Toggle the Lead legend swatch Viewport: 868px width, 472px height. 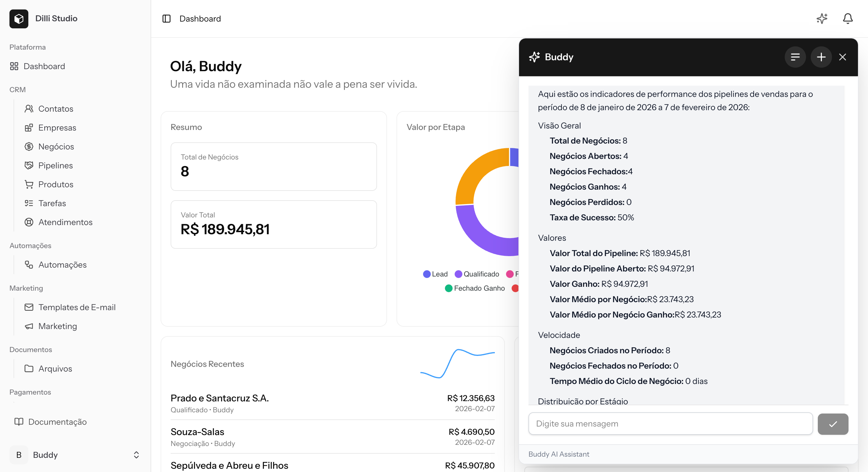tap(427, 274)
